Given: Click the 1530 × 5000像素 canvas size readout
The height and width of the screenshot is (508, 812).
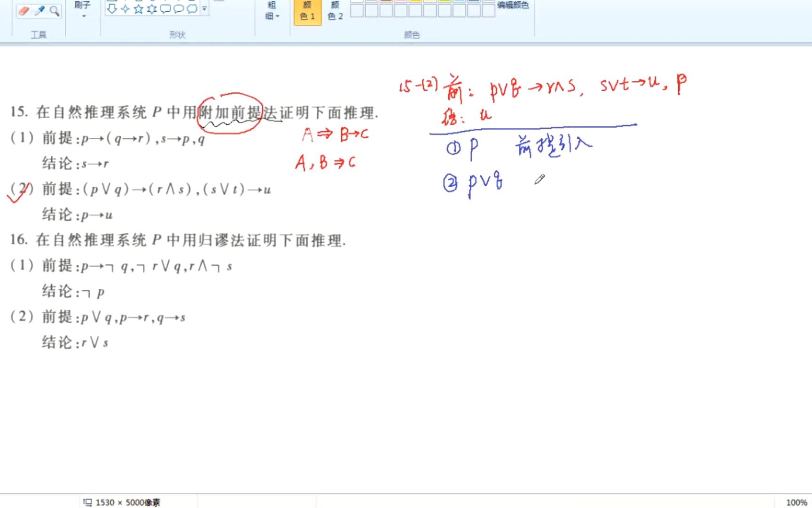Looking at the screenshot, I should click(x=127, y=502).
